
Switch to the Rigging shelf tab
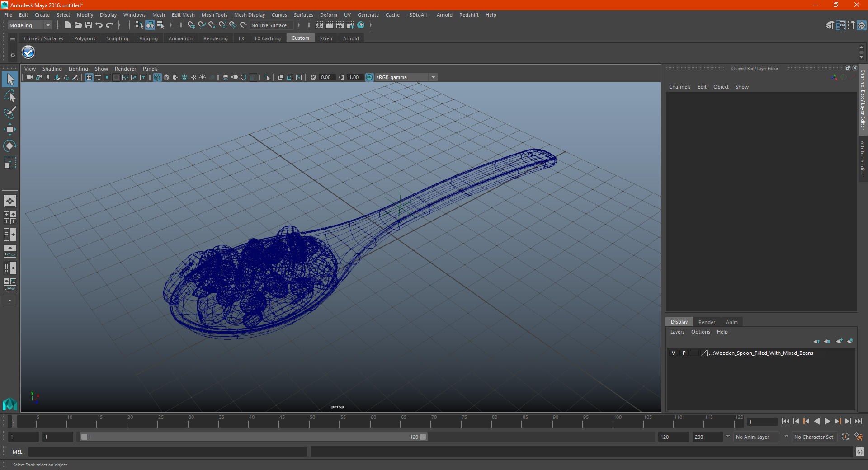(148, 38)
